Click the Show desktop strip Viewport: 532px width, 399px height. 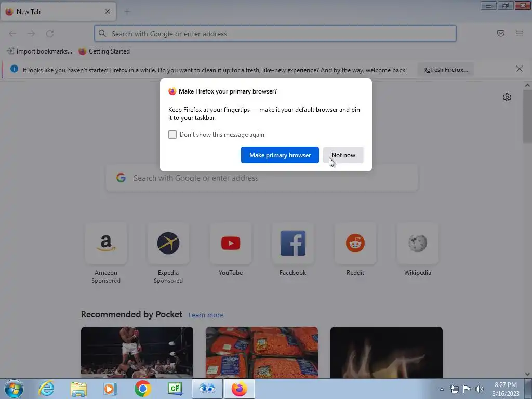tap(528, 389)
